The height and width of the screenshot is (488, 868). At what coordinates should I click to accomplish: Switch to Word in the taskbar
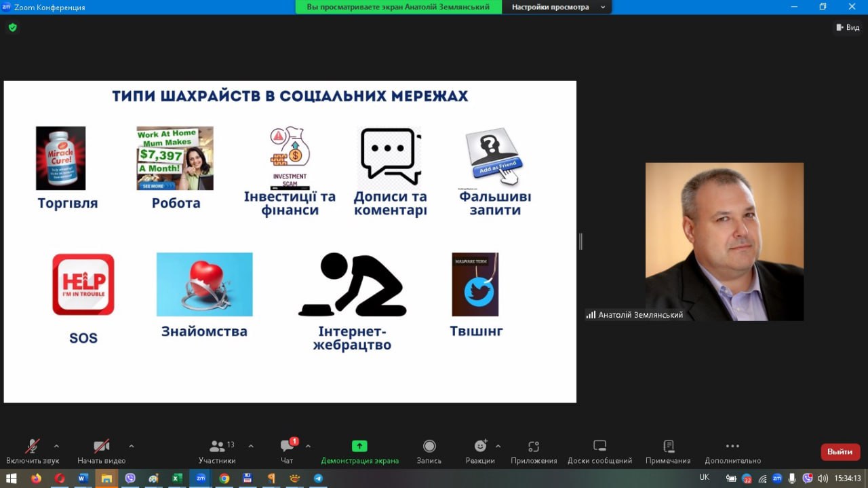tap(83, 478)
